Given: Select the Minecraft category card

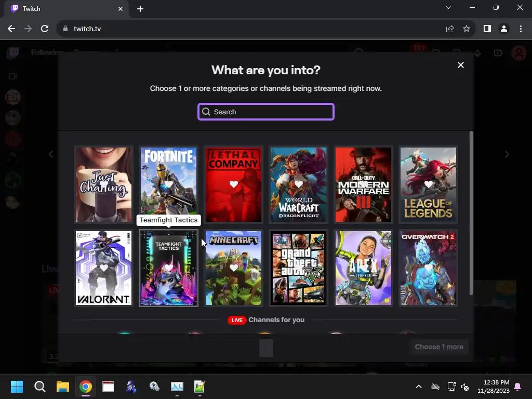Looking at the screenshot, I should click(x=233, y=268).
